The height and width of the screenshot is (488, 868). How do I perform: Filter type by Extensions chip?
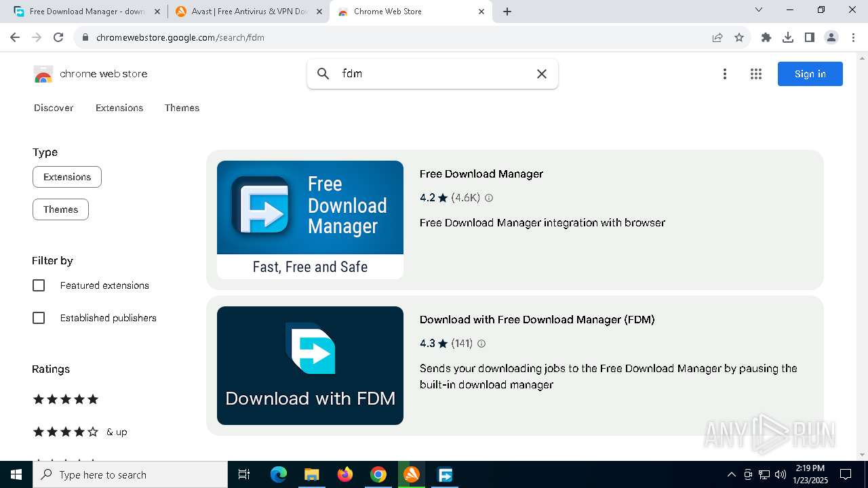point(67,177)
